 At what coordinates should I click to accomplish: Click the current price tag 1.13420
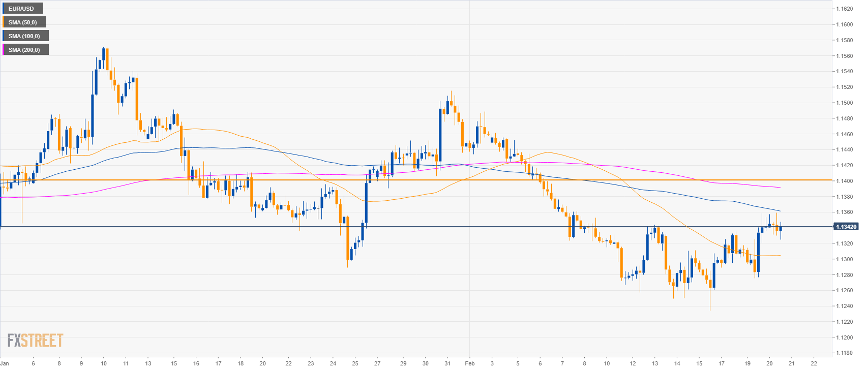(x=845, y=227)
